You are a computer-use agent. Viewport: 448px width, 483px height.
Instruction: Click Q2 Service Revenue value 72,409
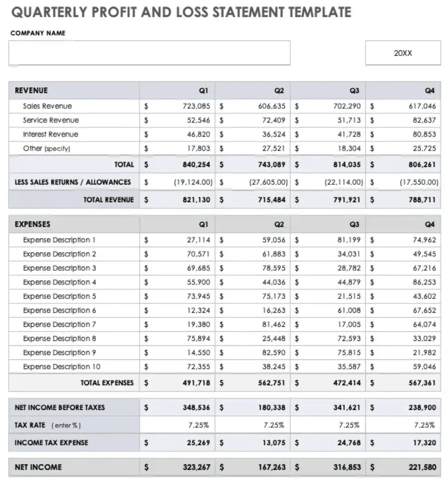(252, 120)
